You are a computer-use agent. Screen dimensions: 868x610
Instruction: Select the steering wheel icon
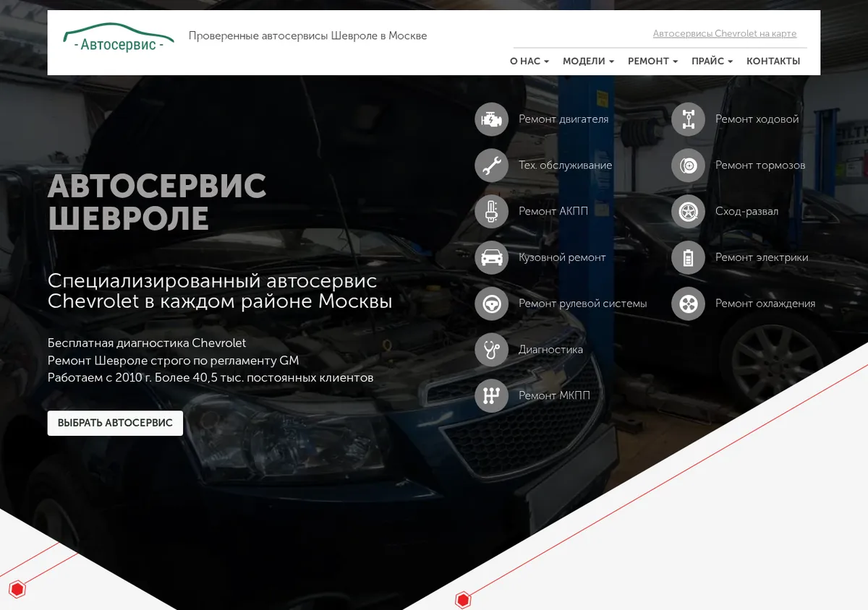point(492,304)
